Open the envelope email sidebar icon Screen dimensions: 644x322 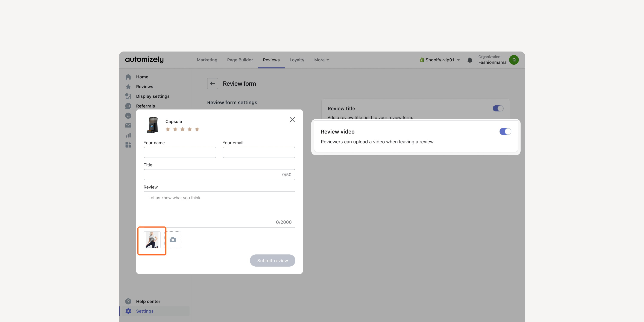[128, 126]
